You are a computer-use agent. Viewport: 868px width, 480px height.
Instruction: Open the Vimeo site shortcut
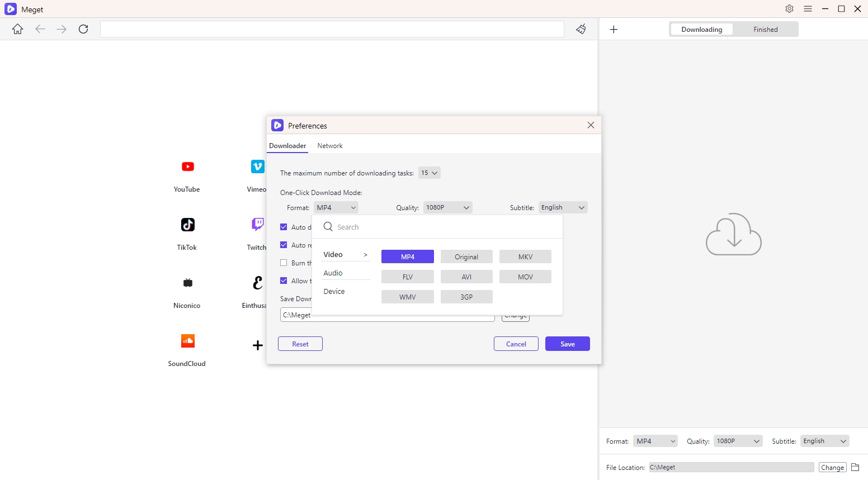[257, 167]
